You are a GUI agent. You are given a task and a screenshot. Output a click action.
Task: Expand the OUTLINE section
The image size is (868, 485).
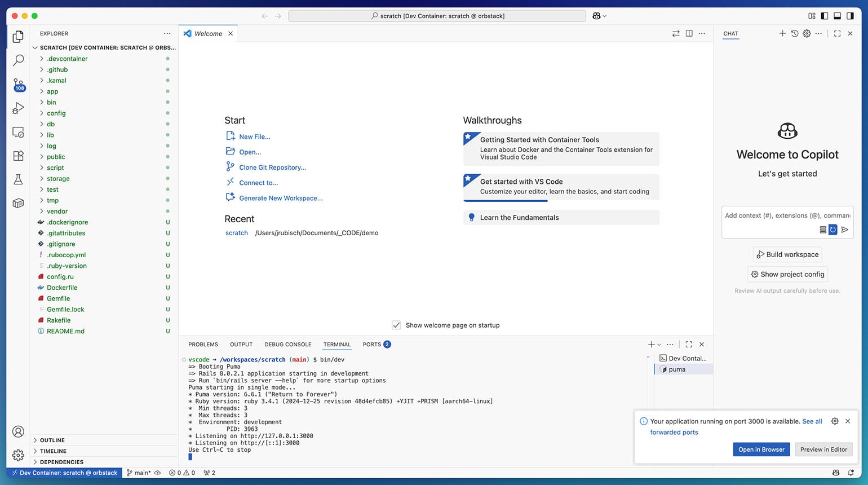click(x=52, y=440)
